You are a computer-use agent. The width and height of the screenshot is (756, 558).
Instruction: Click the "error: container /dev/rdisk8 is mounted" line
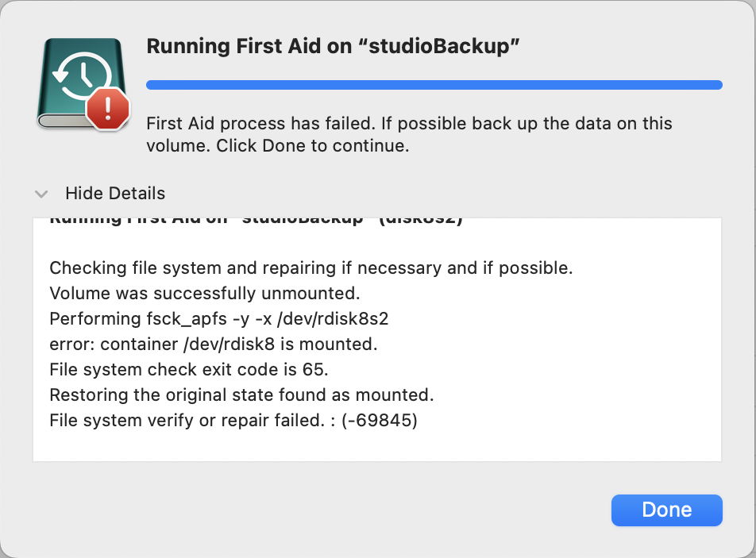coord(213,344)
